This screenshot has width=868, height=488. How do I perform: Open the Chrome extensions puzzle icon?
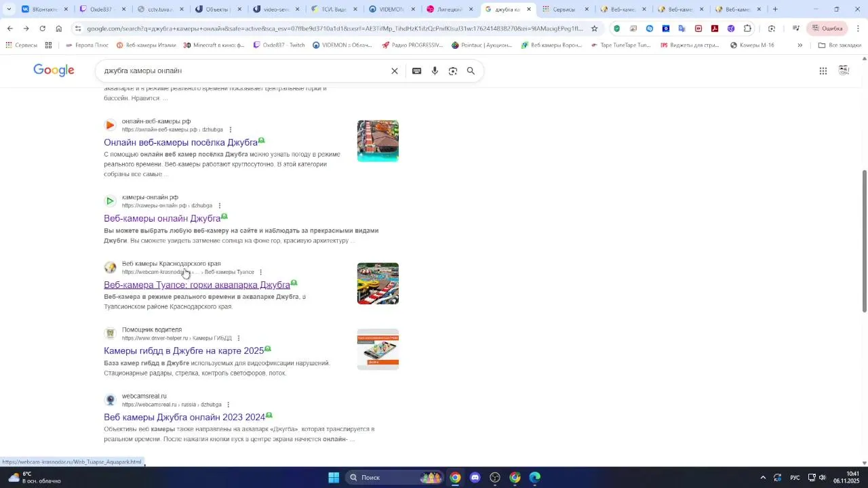click(x=747, y=28)
